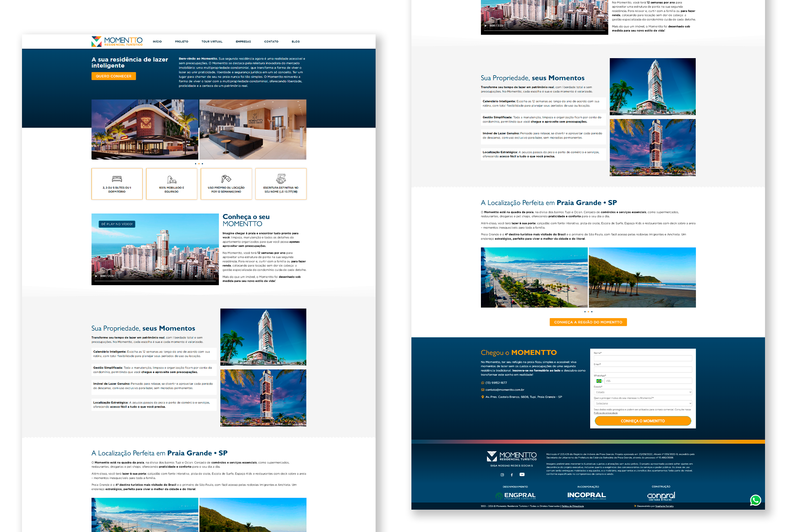Open the TOUR VIRTUAL menu item
The image size is (798, 532).
tap(212, 41)
